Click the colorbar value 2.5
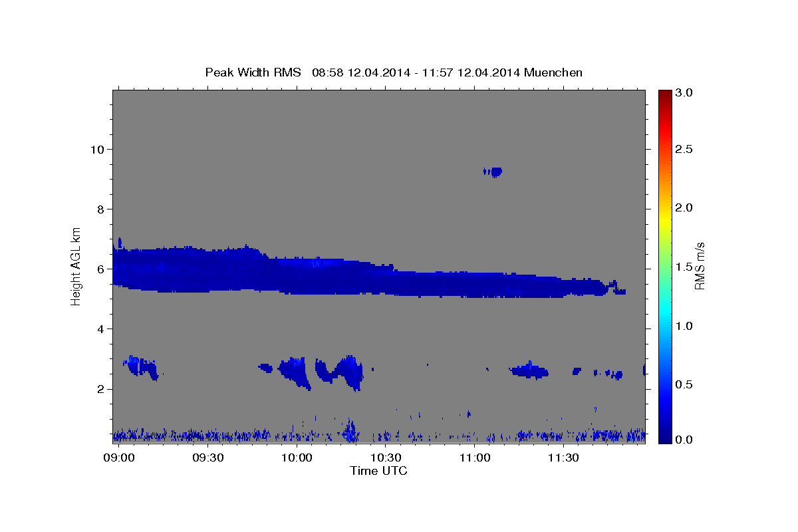This screenshot has height=532, width=798. [x=683, y=149]
